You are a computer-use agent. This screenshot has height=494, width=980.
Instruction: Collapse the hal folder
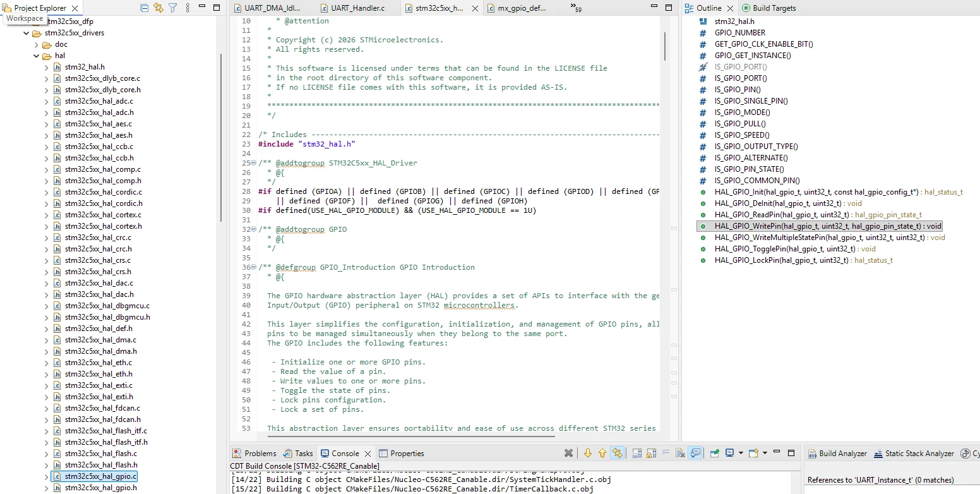point(36,56)
